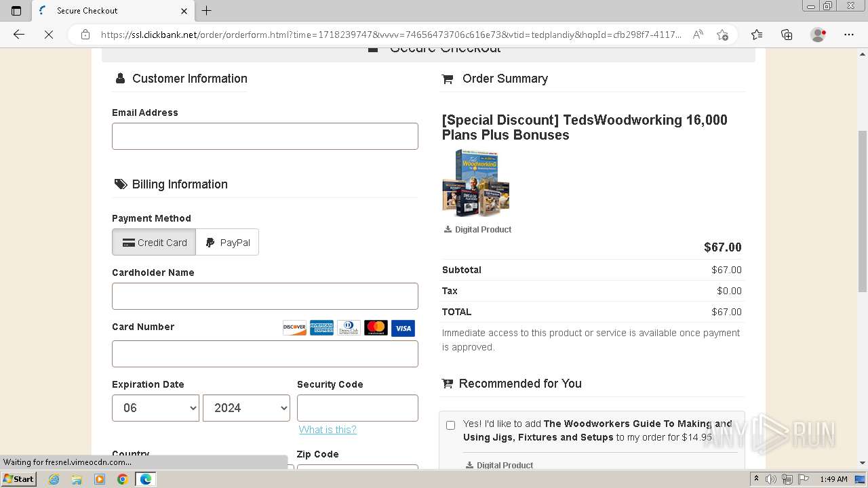This screenshot has width=868, height=488.
Task: Open volume control tray icon
Action: (x=771, y=479)
